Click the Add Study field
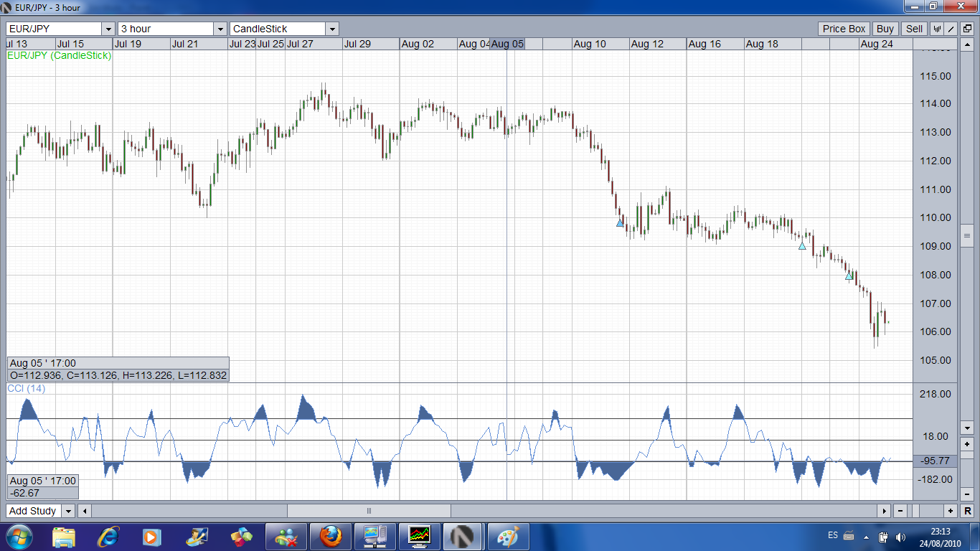The width and height of the screenshot is (980, 551). tap(34, 511)
